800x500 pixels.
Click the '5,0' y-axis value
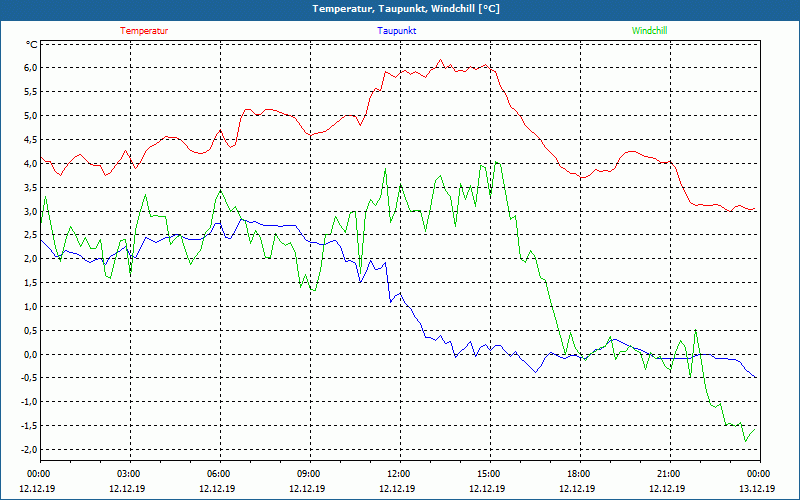point(31,116)
